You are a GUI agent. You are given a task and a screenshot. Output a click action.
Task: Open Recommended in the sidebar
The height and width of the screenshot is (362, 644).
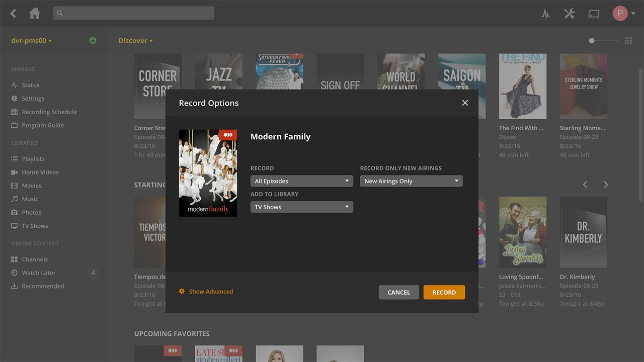43,286
